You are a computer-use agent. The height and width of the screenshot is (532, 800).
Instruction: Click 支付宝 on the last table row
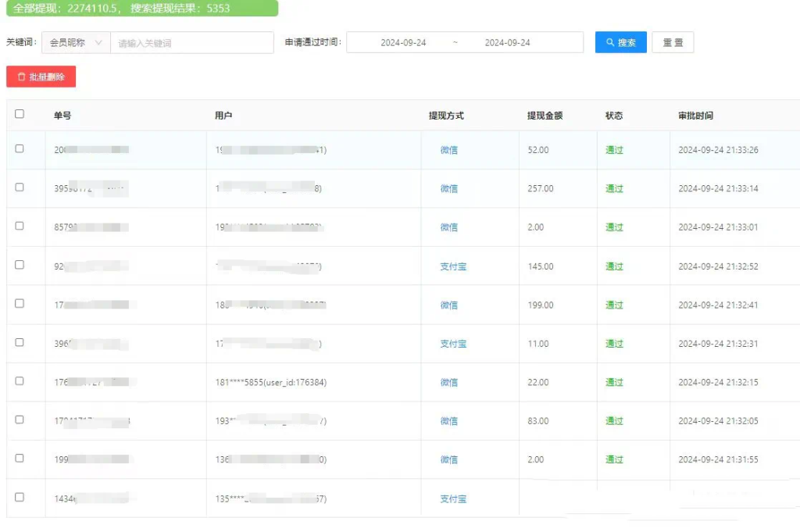click(x=452, y=498)
